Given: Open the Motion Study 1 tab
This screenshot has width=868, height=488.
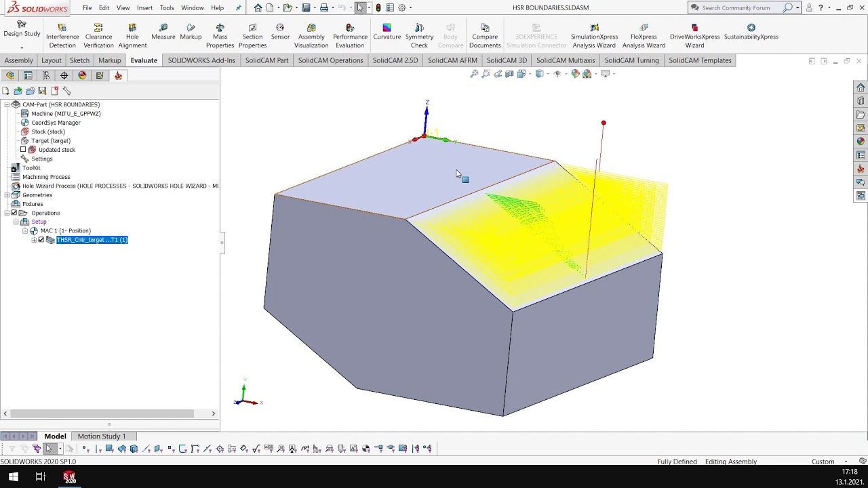Looking at the screenshot, I should 102,436.
